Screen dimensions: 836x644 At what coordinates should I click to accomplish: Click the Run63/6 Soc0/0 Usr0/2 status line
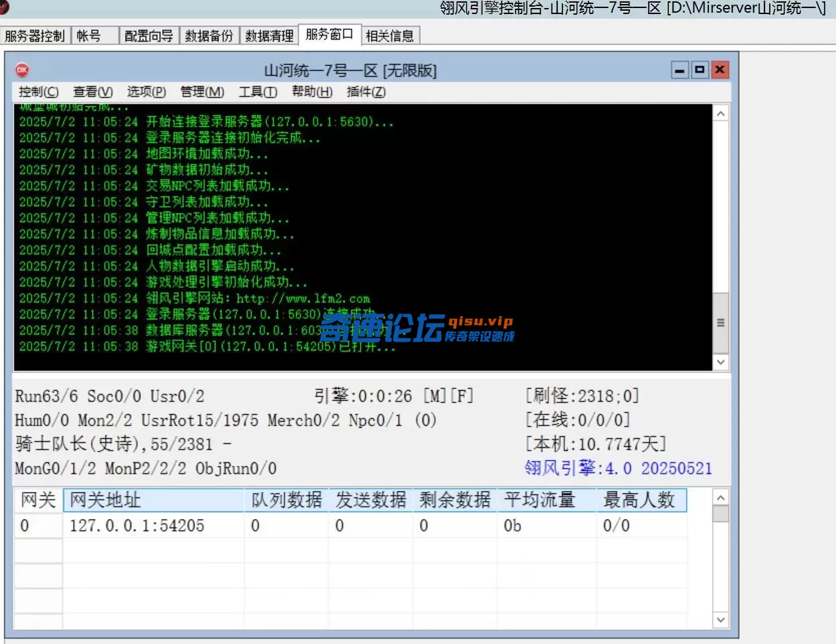[110, 396]
